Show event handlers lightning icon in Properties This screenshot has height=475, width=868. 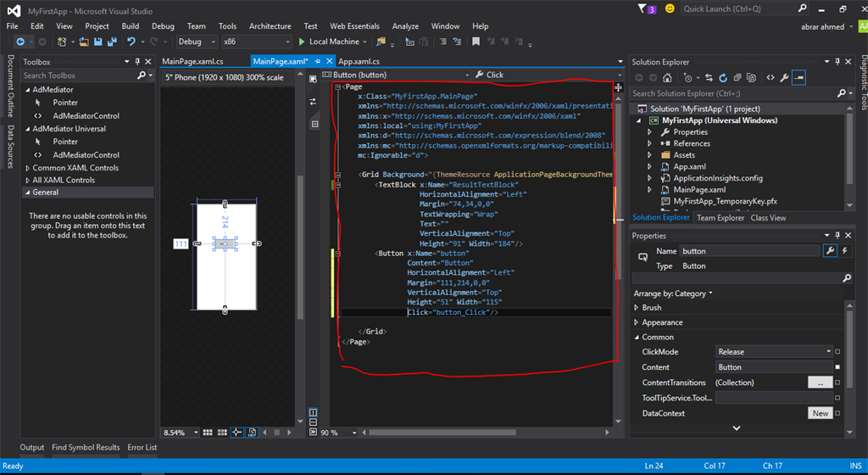click(x=843, y=251)
